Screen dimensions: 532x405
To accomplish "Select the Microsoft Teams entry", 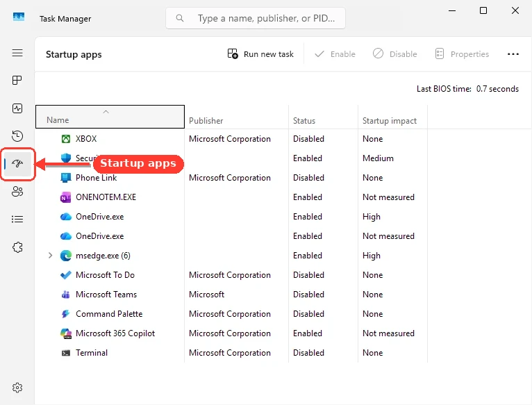I will (x=106, y=295).
